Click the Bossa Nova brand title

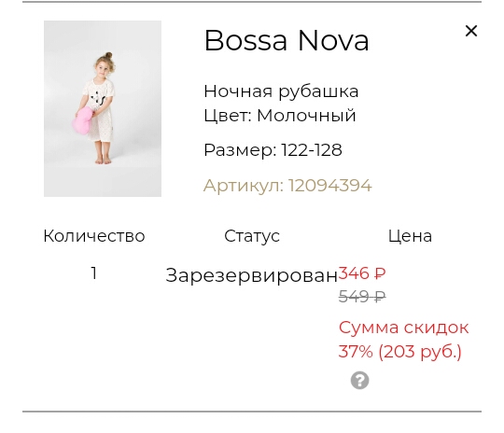click(x=287, y=40)
